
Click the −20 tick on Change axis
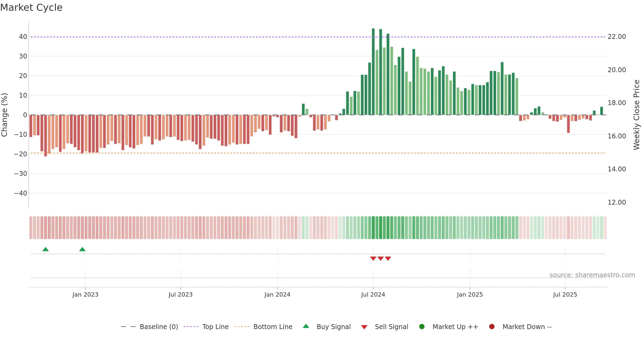click(21, 154)
